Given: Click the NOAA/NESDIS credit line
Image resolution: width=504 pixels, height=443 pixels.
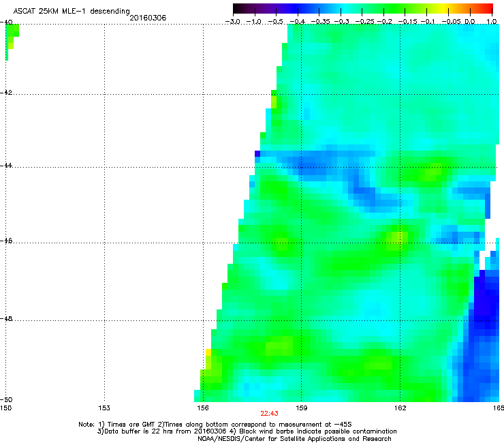Looking at the screenshot, I should 294,439.
